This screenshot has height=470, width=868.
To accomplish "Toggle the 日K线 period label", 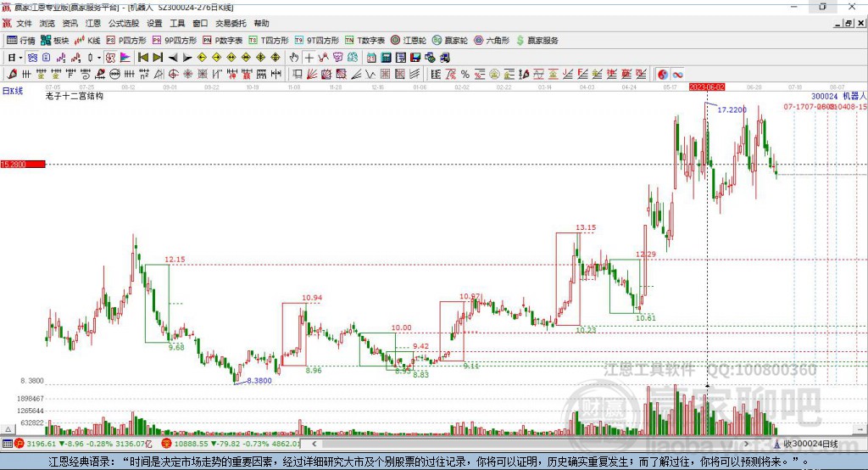I will [13, 91].
